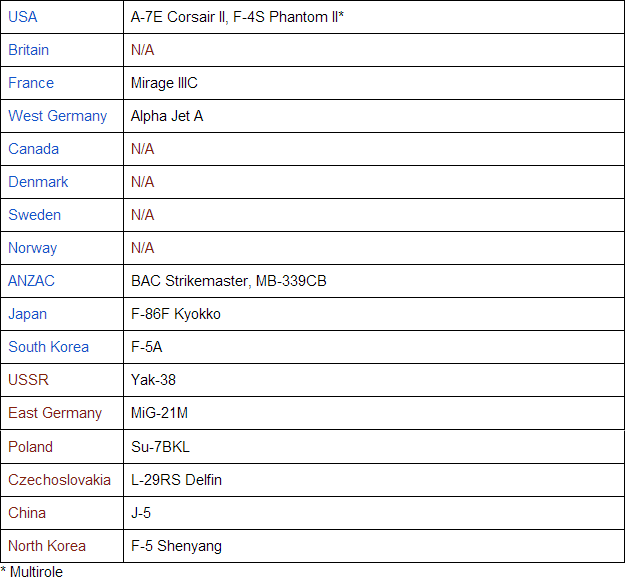Go to the Denmark link
Image resolution: width=625 pixels, height=583 pixels.
(38, 182)
